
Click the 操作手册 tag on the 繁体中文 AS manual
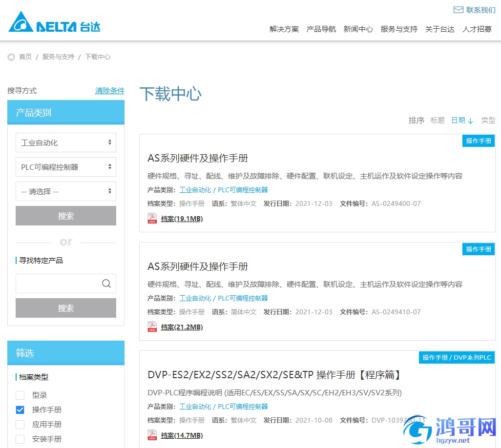coord(479,141)
